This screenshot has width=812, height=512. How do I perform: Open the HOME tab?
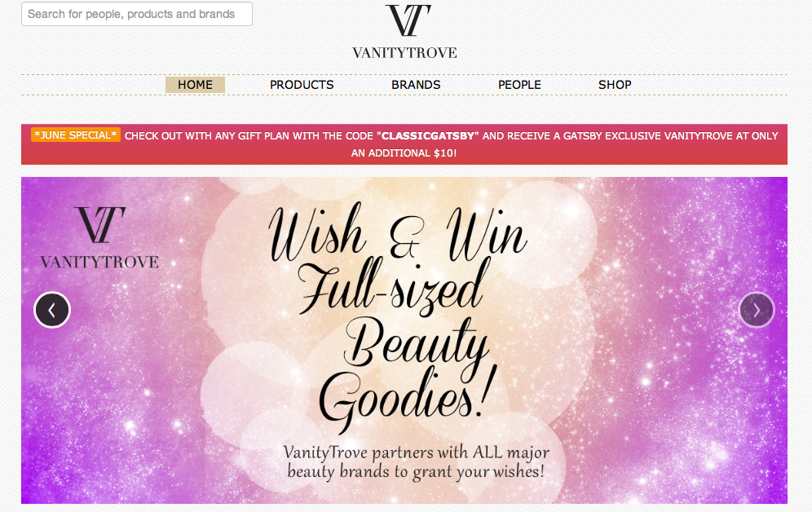[x=195, y=85]
